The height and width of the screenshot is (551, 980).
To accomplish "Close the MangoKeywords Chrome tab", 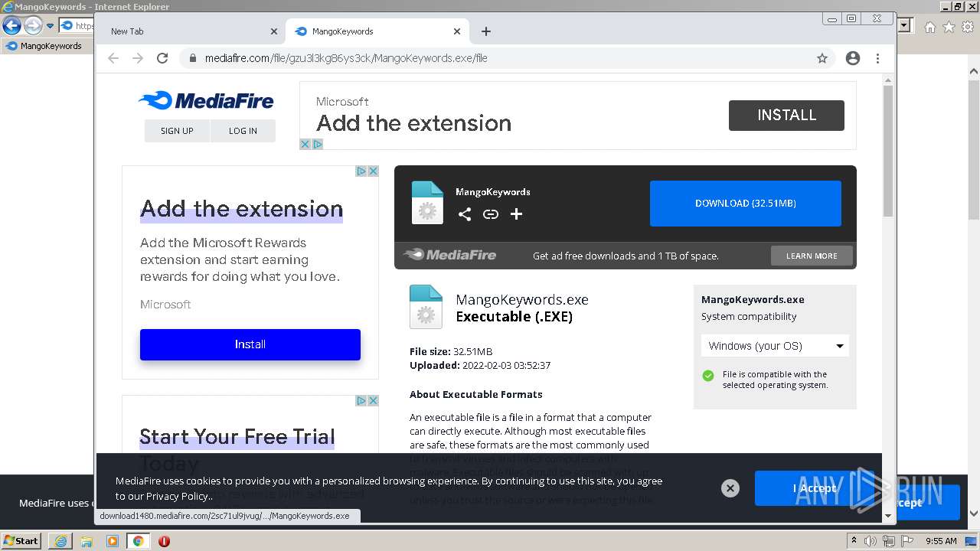I will pos(457,31).
